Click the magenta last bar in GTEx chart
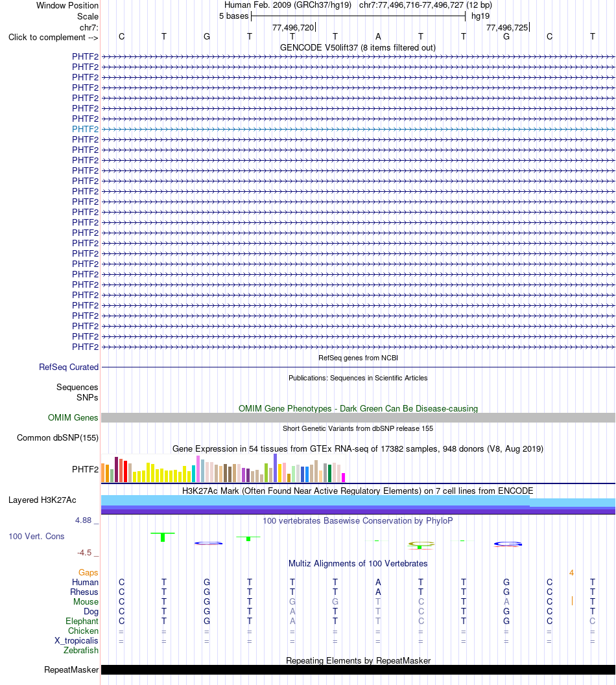This screenshot has width=616, height=685. (x=343, y=478)
